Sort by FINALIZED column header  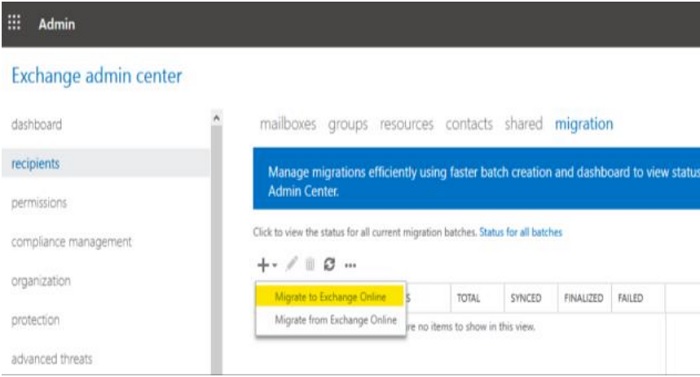583,298
